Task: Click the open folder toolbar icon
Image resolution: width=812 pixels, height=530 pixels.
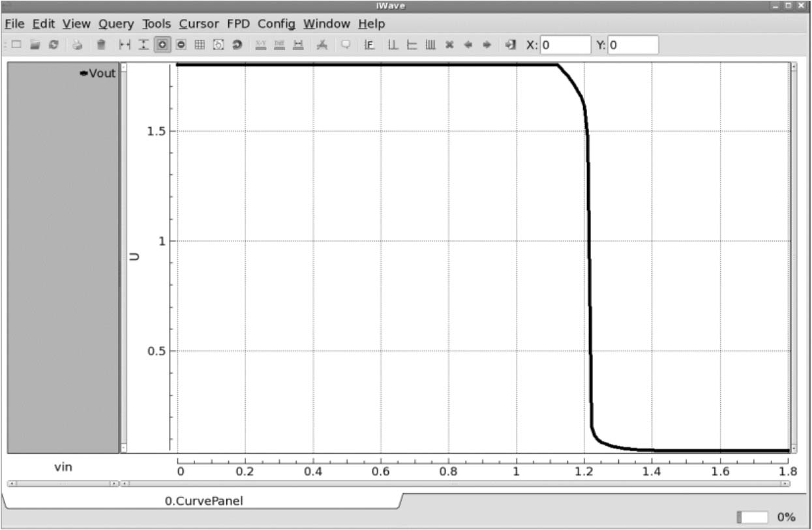Action: coord(36,45)
